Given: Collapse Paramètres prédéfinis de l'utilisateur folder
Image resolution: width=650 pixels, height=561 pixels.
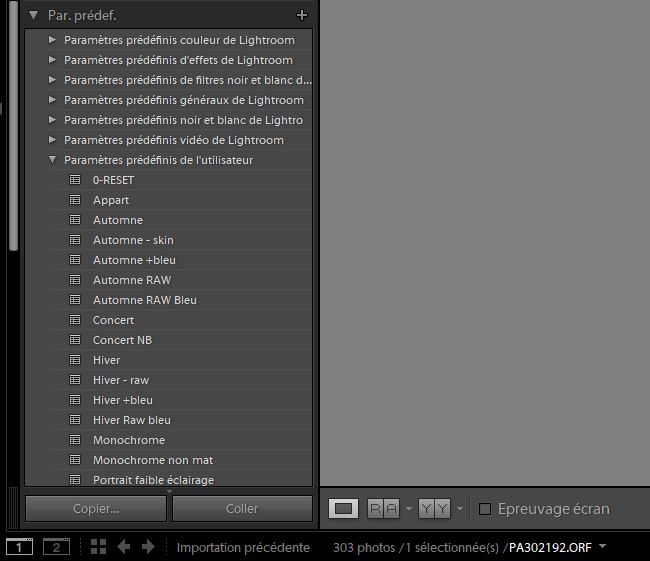Looking at the screenshot, I should point(52,160).
